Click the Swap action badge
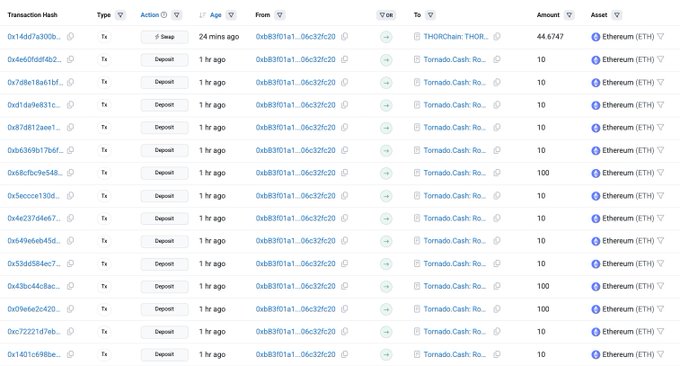 pyautogui.click(x=164, y=37)
